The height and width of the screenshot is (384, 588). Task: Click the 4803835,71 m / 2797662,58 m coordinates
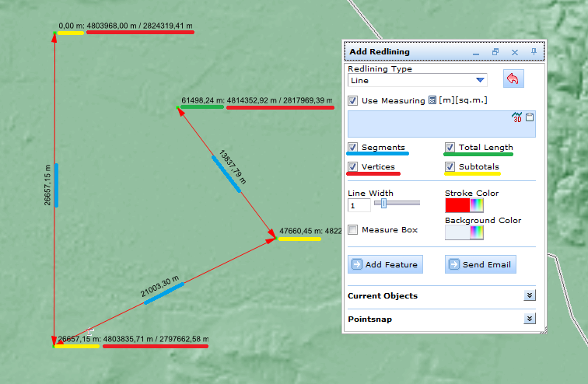[156, 339]
